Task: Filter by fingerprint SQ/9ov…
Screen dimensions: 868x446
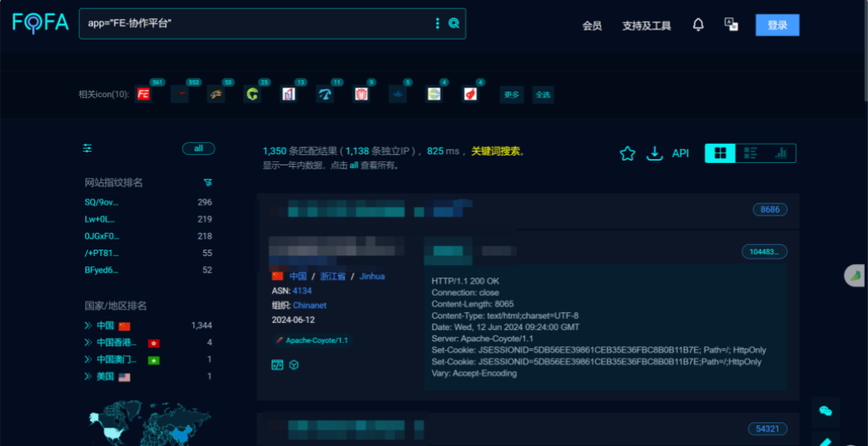Action: pos(101,203)
